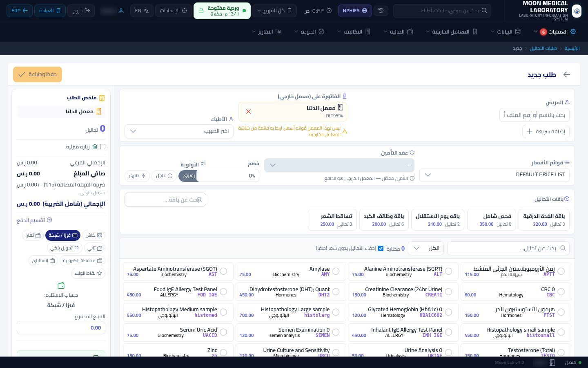Select CBC test radio button

pos(561,292)
